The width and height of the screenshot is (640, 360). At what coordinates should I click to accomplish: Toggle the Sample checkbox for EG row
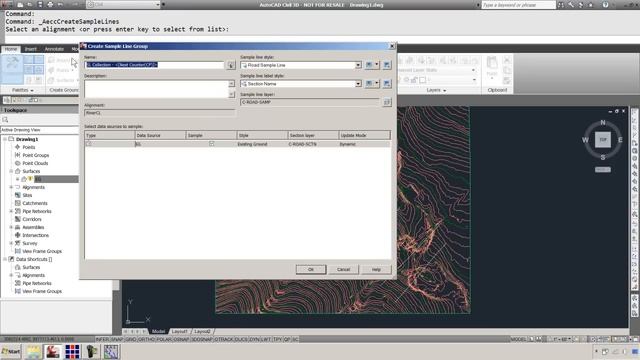pos(211,144)
